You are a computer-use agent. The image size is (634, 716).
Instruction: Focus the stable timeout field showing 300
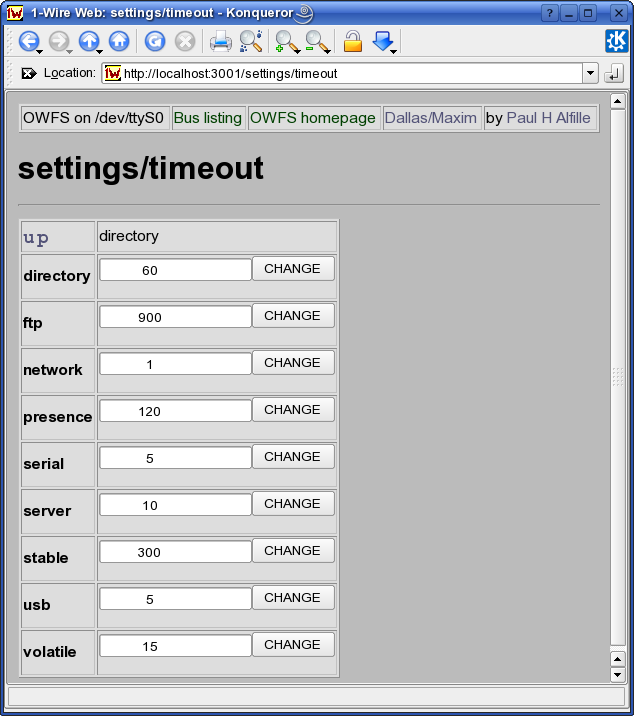(x=175, y=552)
